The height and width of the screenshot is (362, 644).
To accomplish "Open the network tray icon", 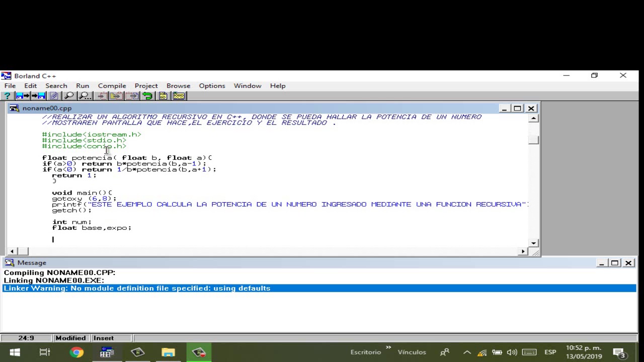I will tap(482, 352).
